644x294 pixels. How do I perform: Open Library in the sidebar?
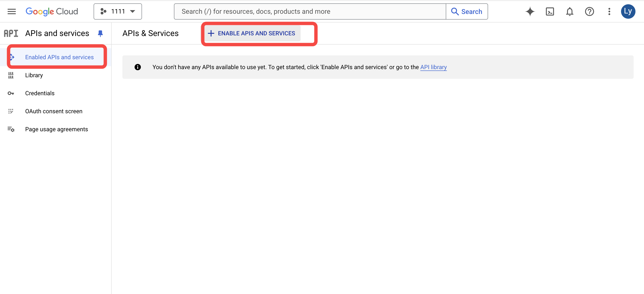click(56, 75)
